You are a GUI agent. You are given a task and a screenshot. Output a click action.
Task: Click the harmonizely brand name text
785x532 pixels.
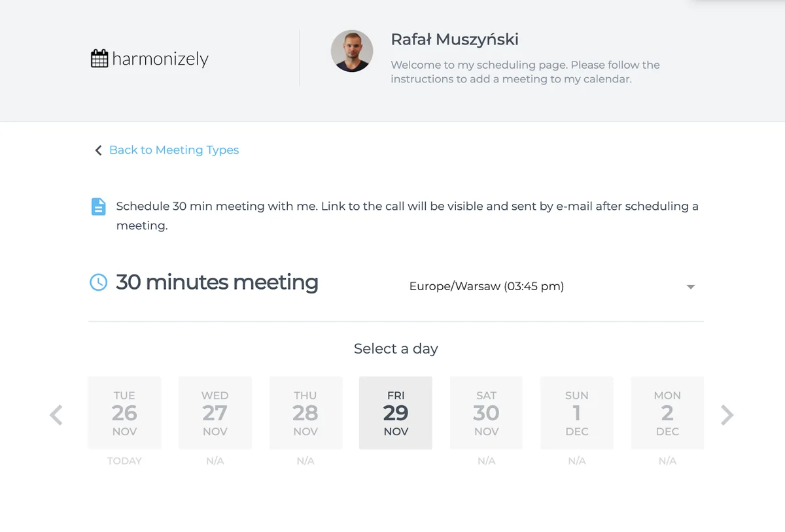[160, 59]
